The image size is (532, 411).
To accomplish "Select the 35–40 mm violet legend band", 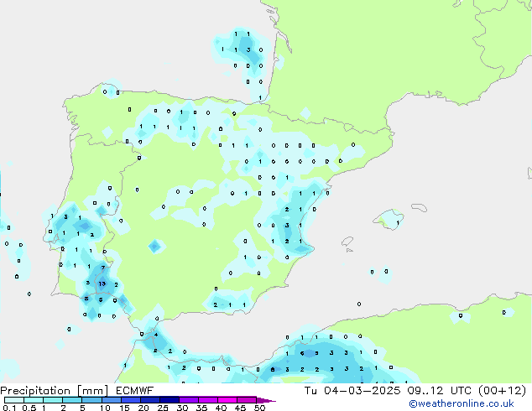I will 207,400.
